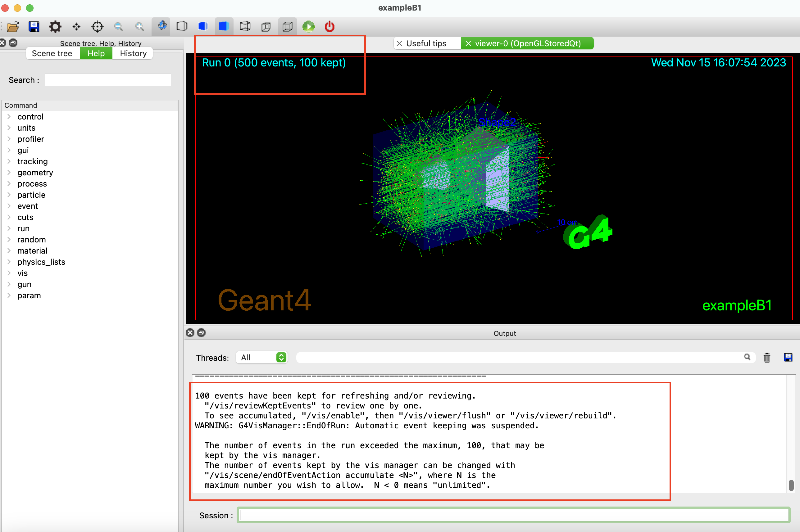This screenshot has height=532, width=800.
Task: Select the gun command item
Action: pyautogui.click(x=25, y=284)
